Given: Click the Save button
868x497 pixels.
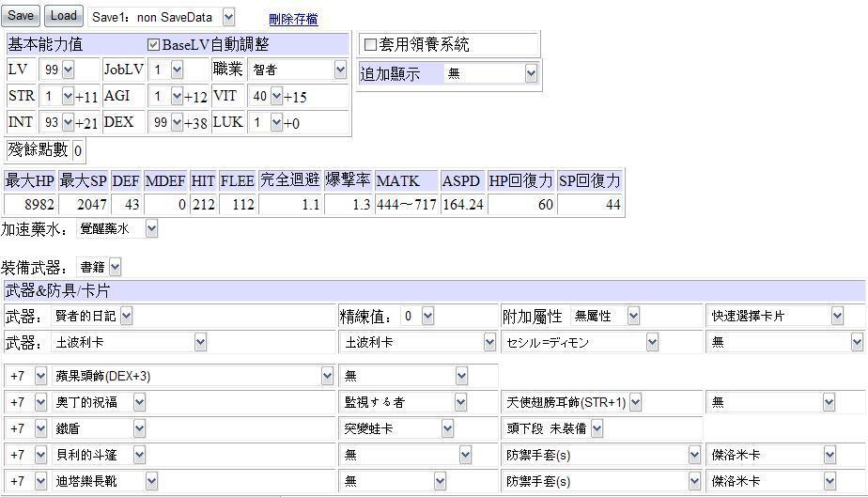Looking at the screenshot, I should click(21, 16).
